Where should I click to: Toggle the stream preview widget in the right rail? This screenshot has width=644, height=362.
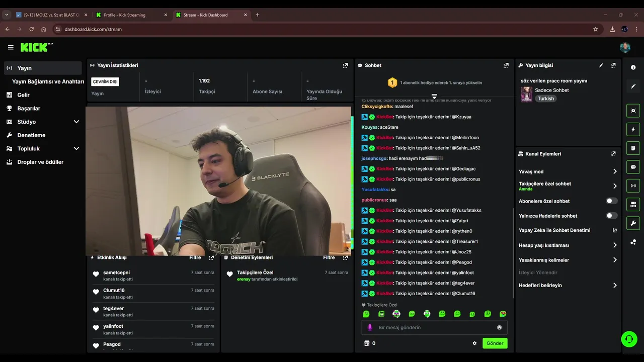633,111
